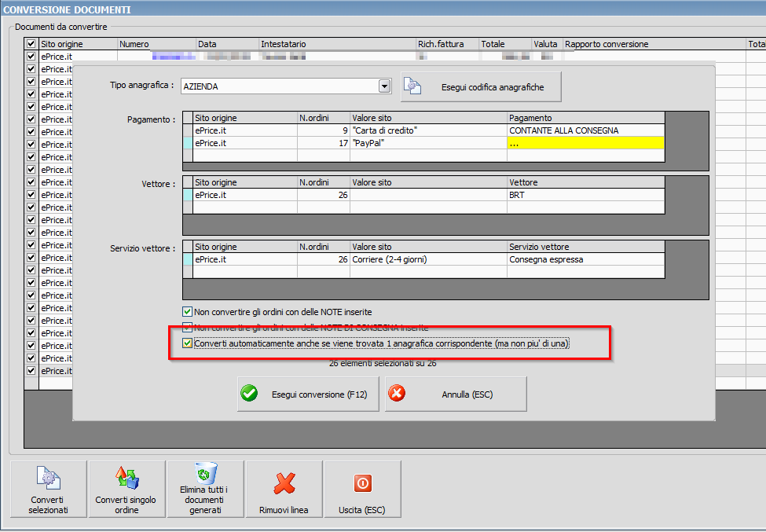Click the "PayPal" value cell

428,143
